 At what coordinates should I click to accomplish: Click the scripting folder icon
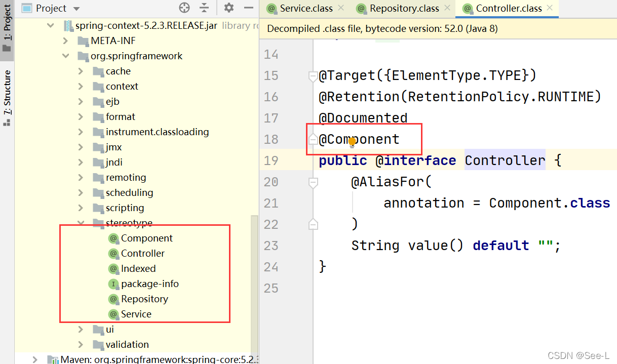point(98,208)
